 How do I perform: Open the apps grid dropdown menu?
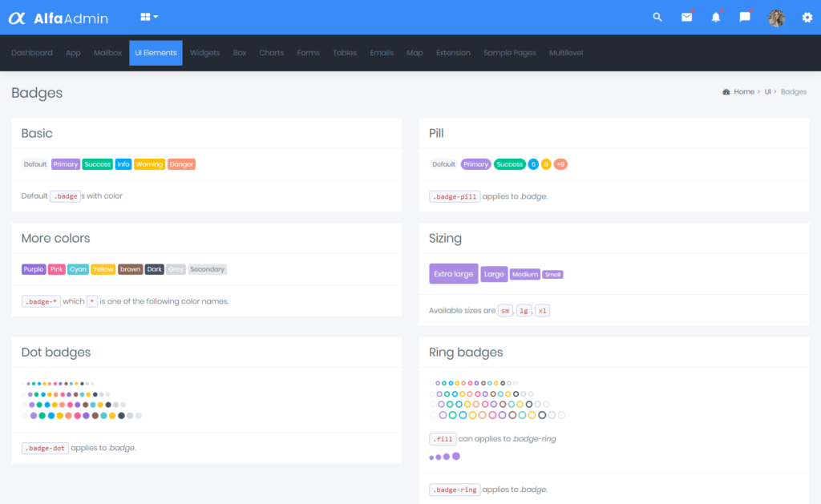148,16
